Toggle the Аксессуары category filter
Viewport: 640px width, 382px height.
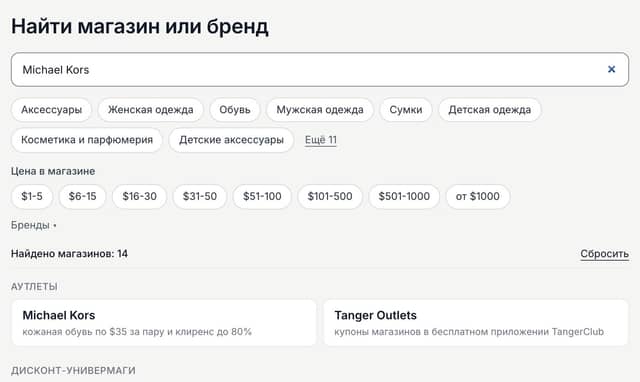(51, 110)
